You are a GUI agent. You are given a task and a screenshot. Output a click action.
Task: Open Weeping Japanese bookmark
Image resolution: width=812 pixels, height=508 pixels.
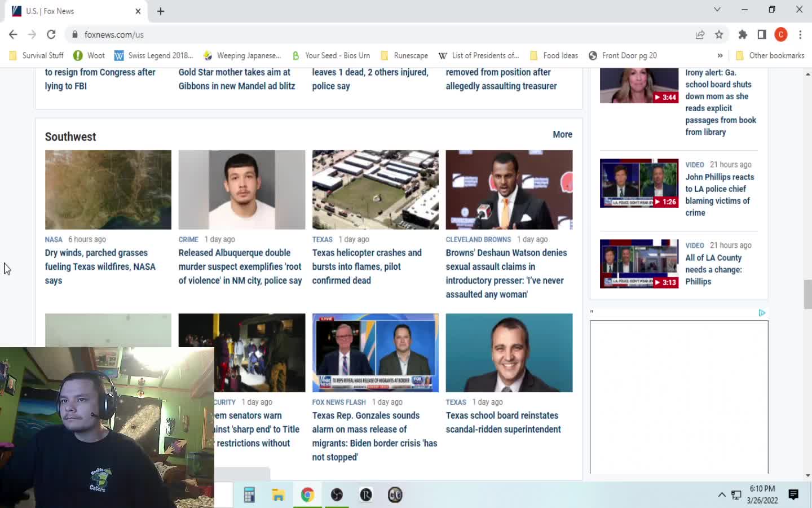pos(242,55)
